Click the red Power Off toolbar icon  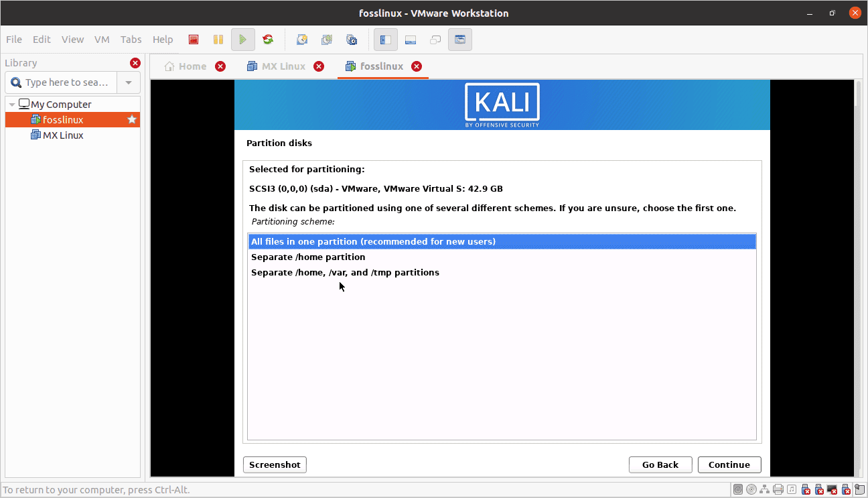pyautogui.click(x=194, y=40)
